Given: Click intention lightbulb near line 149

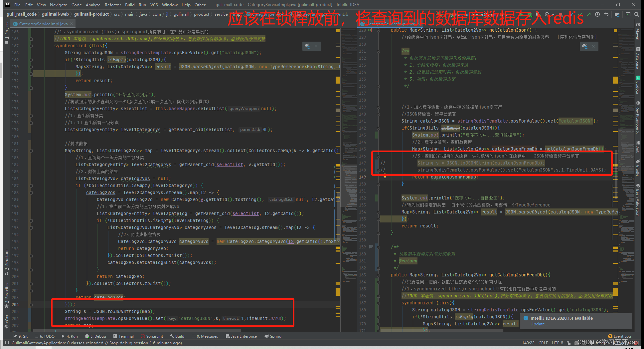Looking at the screenshot, I should (385, 176).
